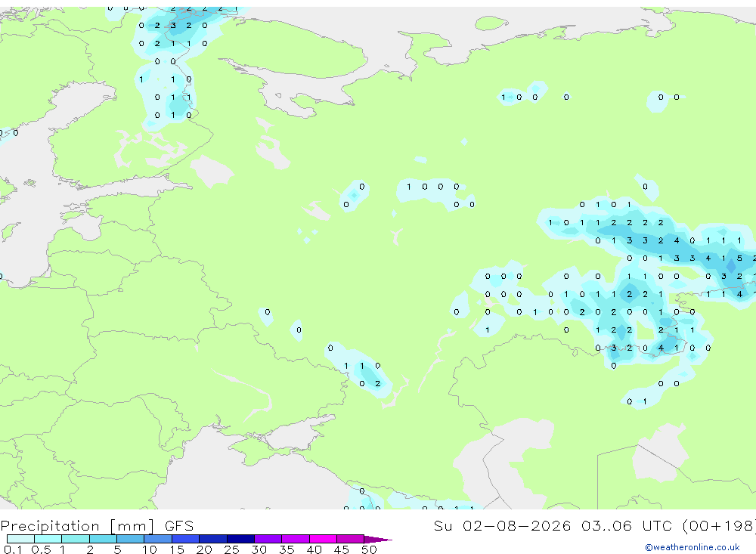Click the "Su 02-08-2026 03..06 UTC" date label
756x554 pixels.
pos(553,525)
